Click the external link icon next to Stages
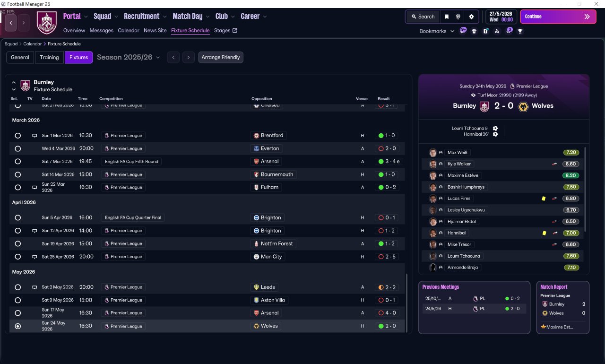The width and height of the screenshot is (605, 364). point(235,31)
